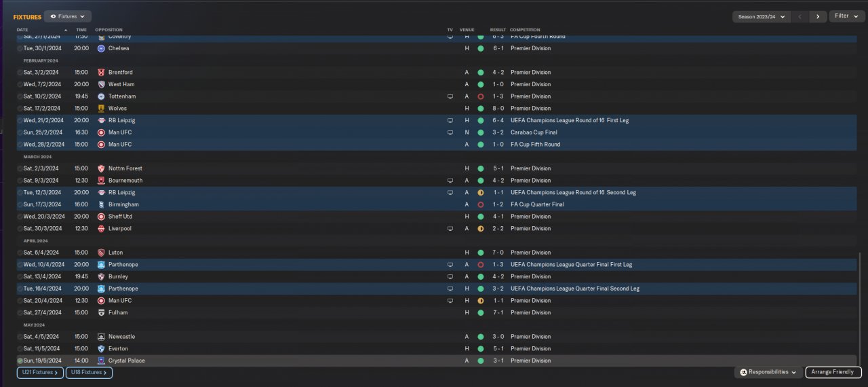The width and height of the screenshot is (868, 387).
Task: Open the U21 Fixtures link
Action: click(40, 372)
